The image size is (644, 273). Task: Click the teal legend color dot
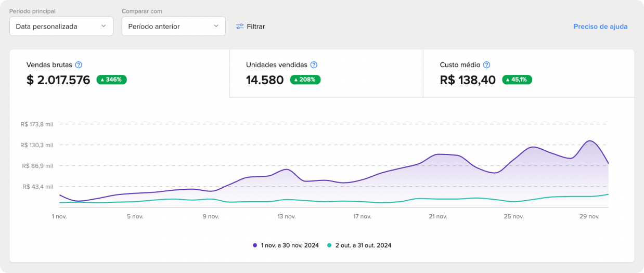(329, 245)
